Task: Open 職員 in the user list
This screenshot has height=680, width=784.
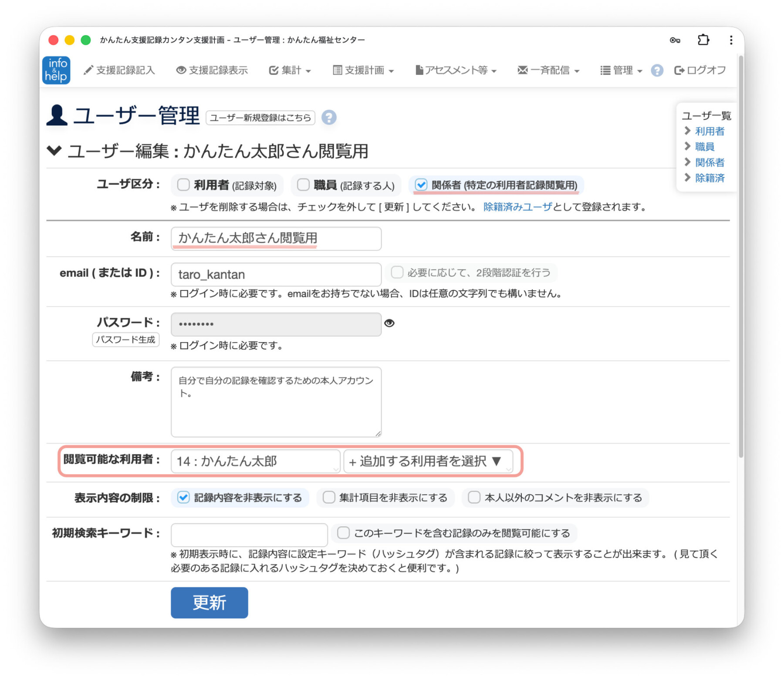Action: pyautogui.click(x=705, y=147)
